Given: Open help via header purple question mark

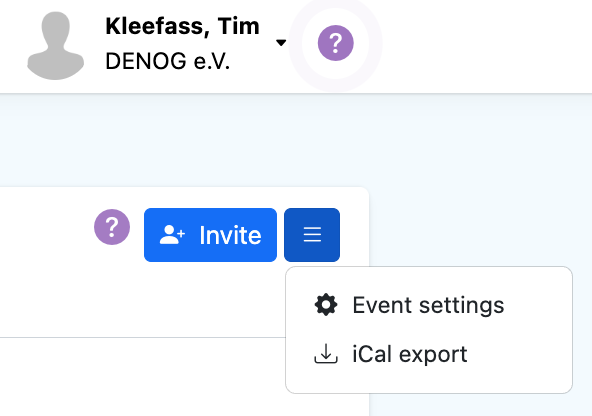Looking at the screenshot, I should point(336,43).
